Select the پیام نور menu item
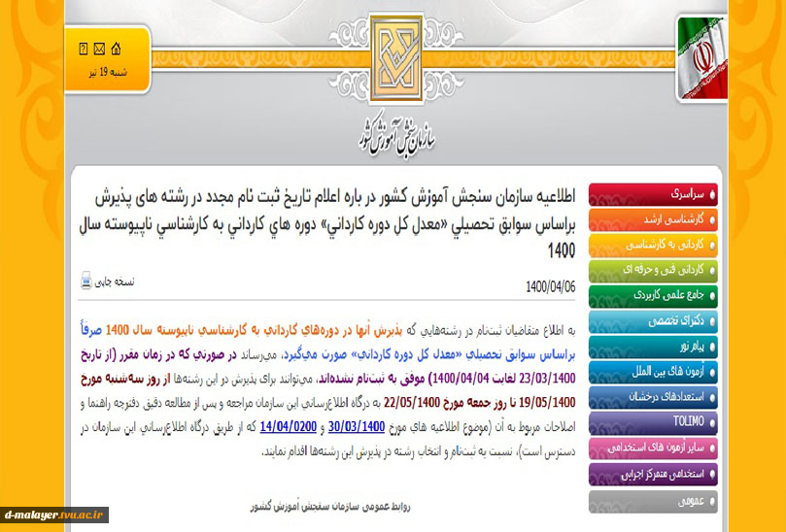786x532 pixels. (653, 347)
